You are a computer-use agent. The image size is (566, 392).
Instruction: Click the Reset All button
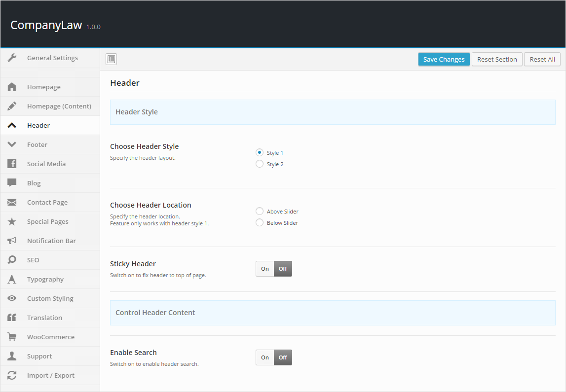click(x=542, y=59)
